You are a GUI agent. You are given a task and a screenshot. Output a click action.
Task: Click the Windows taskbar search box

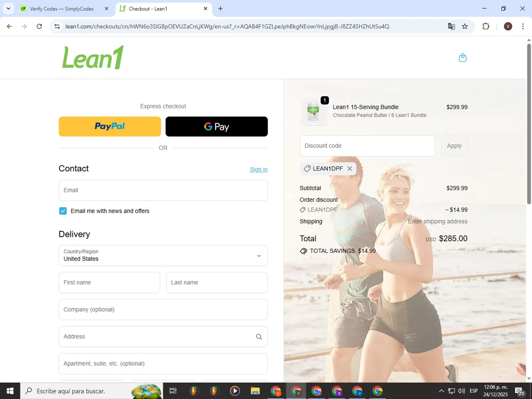[x=92, y=391]
